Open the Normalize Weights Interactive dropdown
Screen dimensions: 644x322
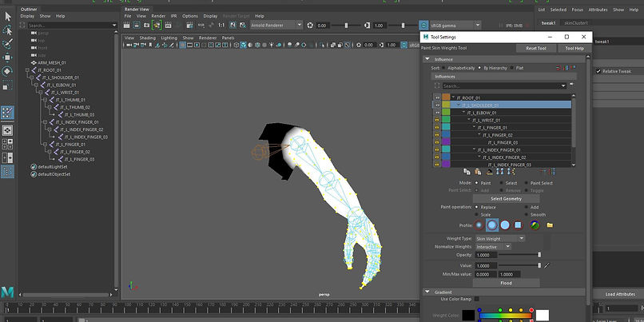coord(493,247)
